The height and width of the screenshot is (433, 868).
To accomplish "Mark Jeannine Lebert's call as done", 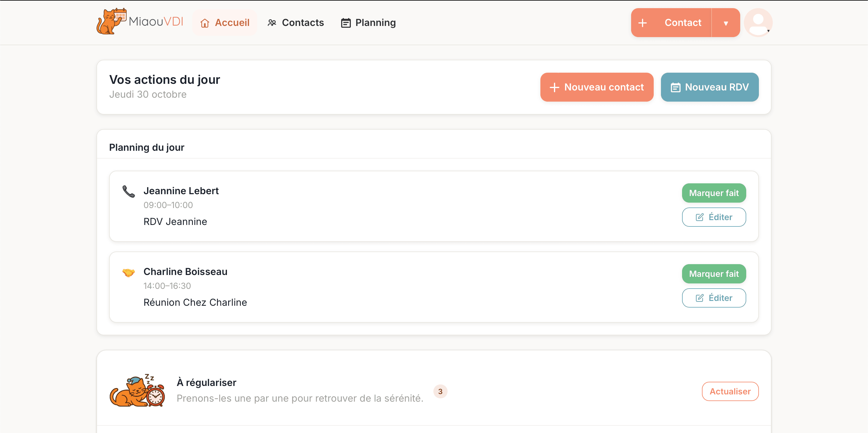I will coord(714,193).
